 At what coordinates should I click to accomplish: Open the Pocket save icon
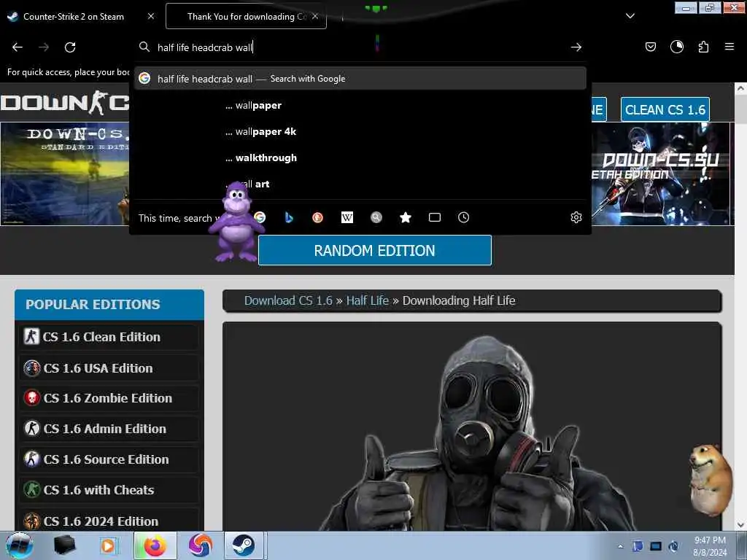click(650, 47)
